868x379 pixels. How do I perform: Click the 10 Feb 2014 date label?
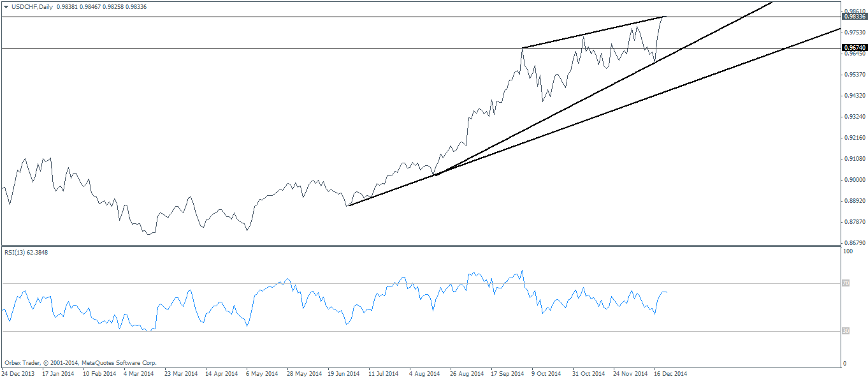99,373
